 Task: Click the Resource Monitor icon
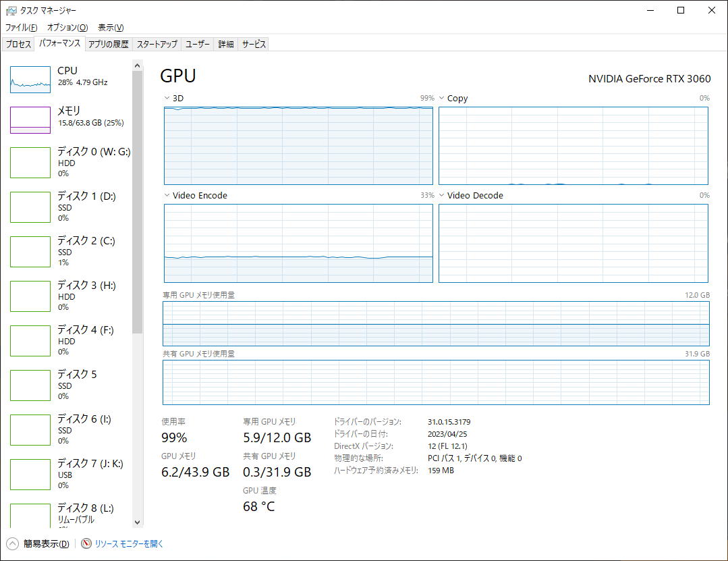pyautogui.click(x=86, y=543)
